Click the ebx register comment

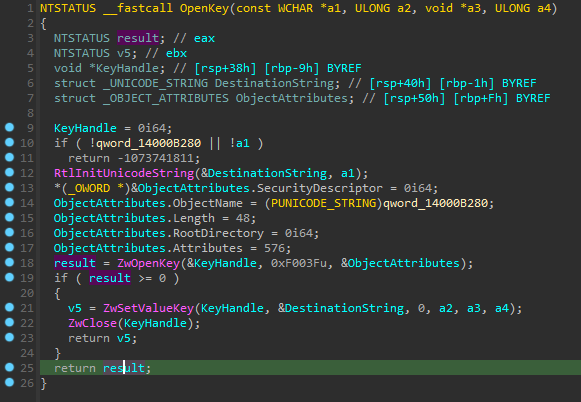click(176, 53)
